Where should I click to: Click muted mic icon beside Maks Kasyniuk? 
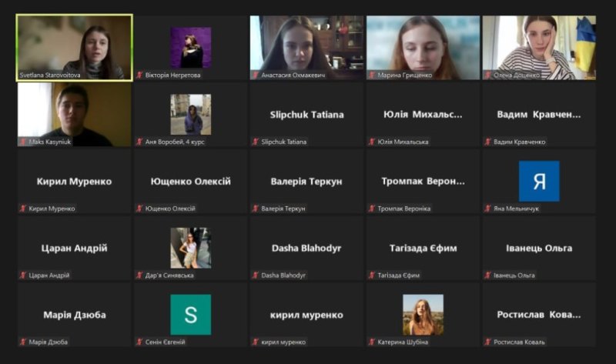point(23,142)
